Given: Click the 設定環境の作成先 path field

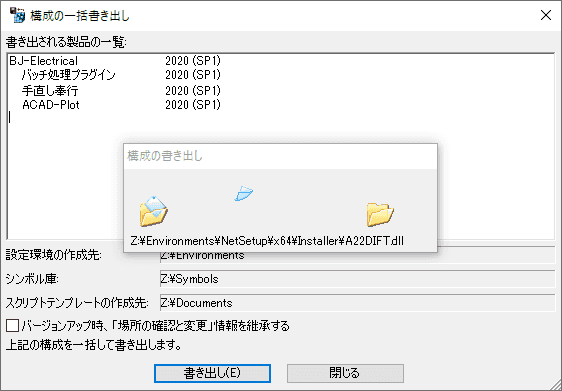Looking at the screenshot, I should (x=357, y=255).
